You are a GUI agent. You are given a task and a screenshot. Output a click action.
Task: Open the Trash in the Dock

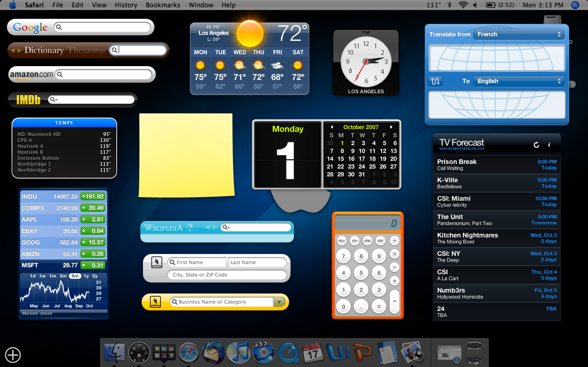474,352
